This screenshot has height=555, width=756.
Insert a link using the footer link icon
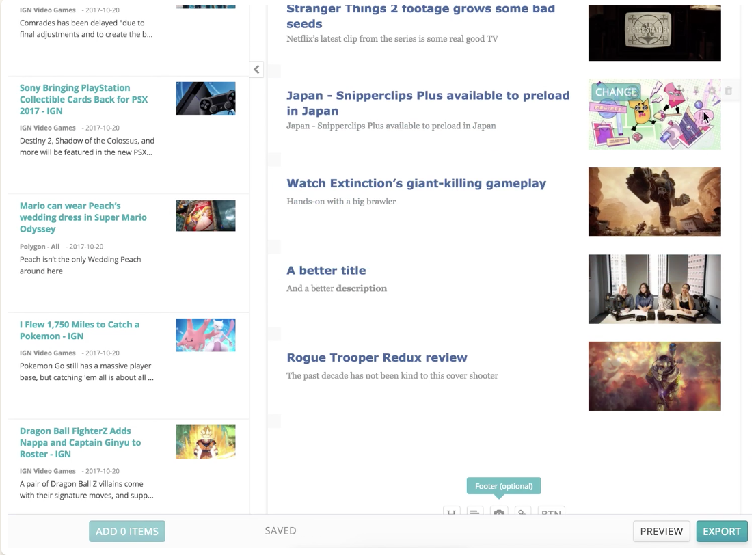pyautogui.click(x=522, y=511)
